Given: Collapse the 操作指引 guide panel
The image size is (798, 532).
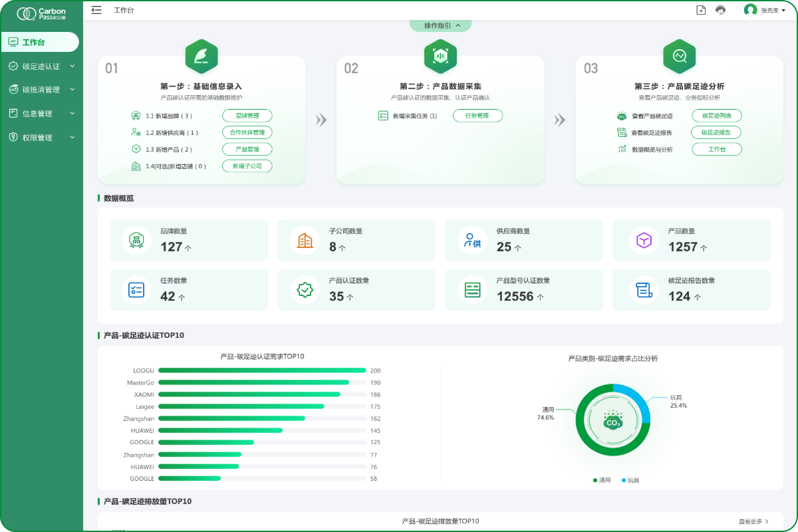Looking at the screenshot, I should [x=440, y=26].
